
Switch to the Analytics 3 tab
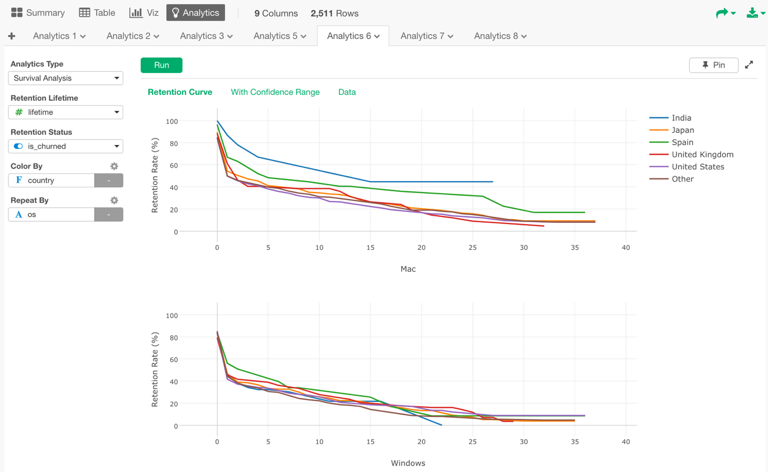pos(206,36)
